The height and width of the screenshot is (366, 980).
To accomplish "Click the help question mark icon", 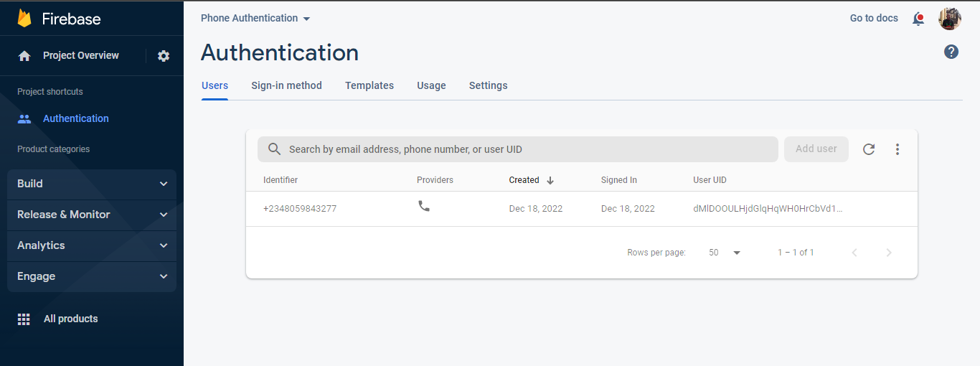I will [x=951, y=52].
